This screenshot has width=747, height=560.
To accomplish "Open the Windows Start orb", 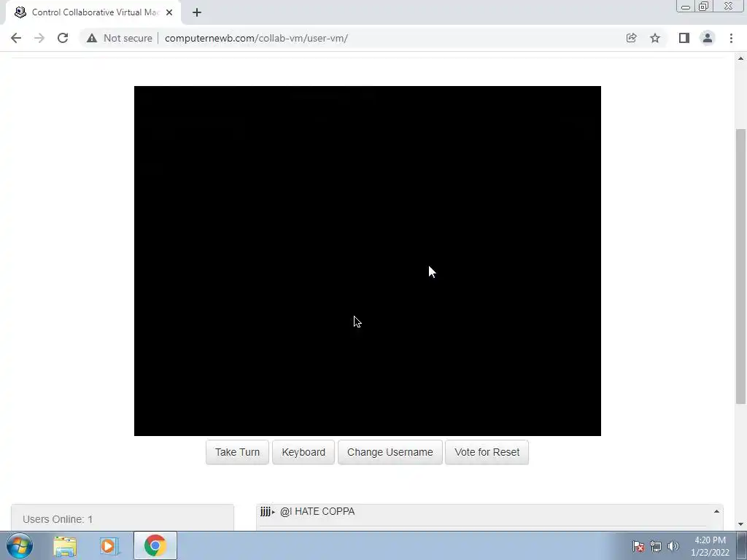I will click(20, 545).
